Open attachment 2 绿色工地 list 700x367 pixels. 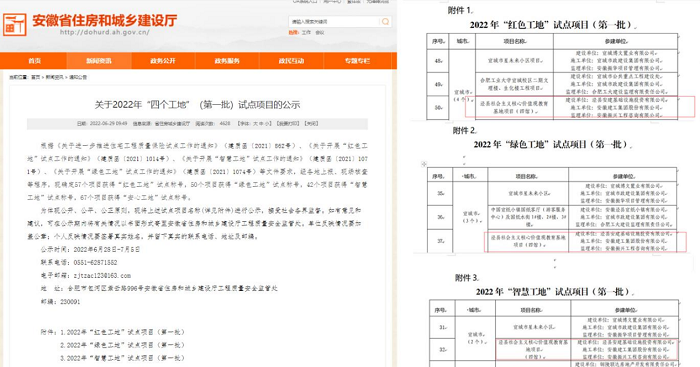pyautogui.click(x=122, y=345)
